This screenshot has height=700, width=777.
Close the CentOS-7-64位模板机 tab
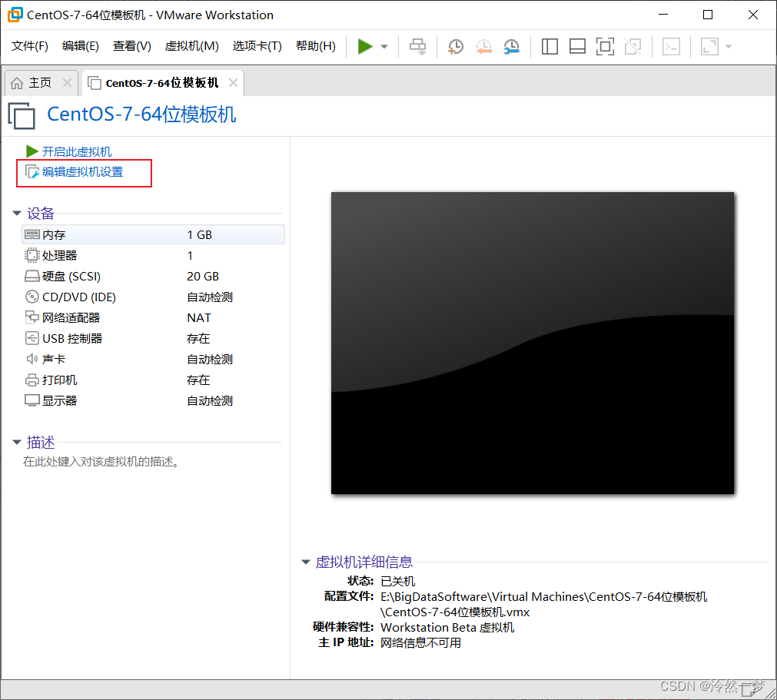[x=233, y=83]
